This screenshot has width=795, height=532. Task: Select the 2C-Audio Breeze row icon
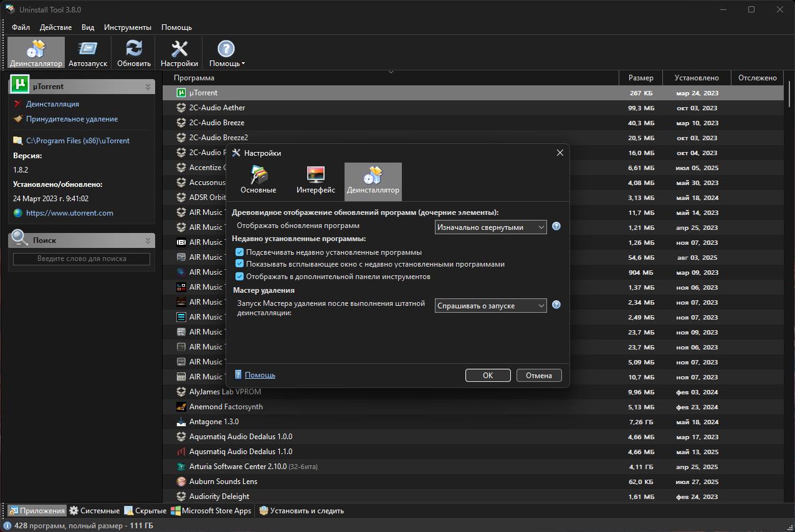coord(181,123)
